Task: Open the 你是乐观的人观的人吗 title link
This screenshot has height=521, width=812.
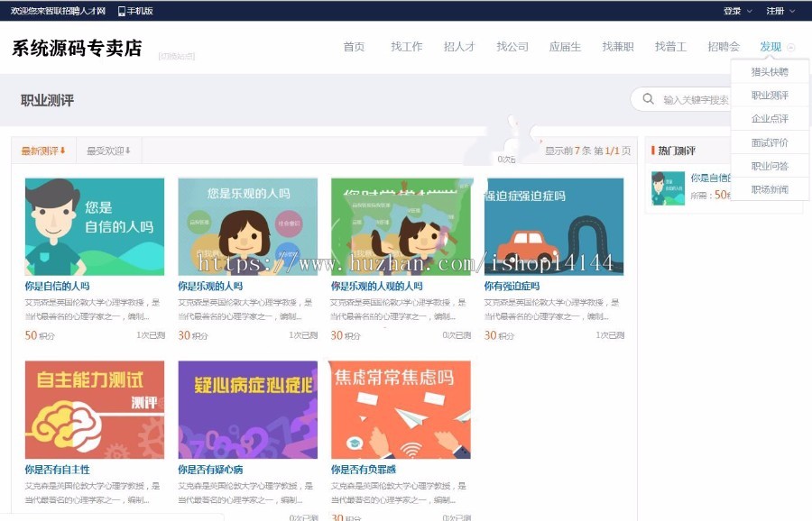Action: point(376,286)
